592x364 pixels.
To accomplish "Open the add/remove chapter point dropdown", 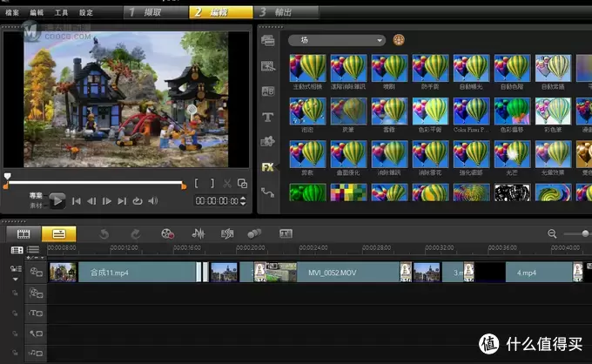I will pos(35,258).
